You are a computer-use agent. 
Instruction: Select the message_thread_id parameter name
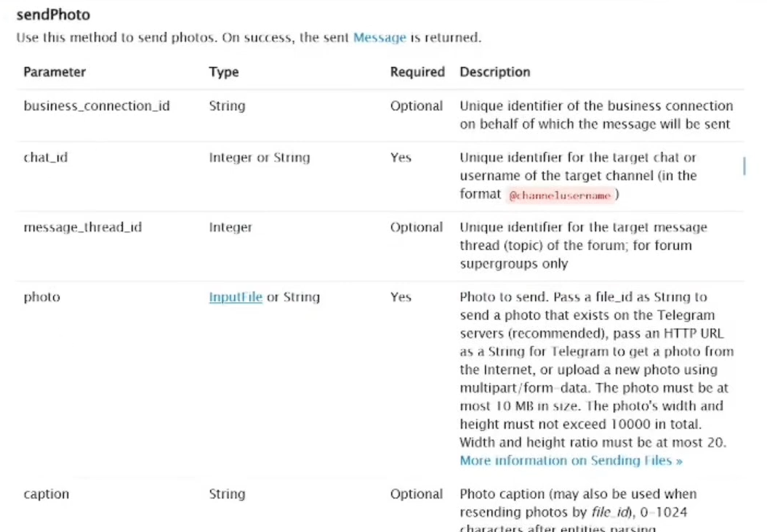pyautogui.click(x=83, y=227)
